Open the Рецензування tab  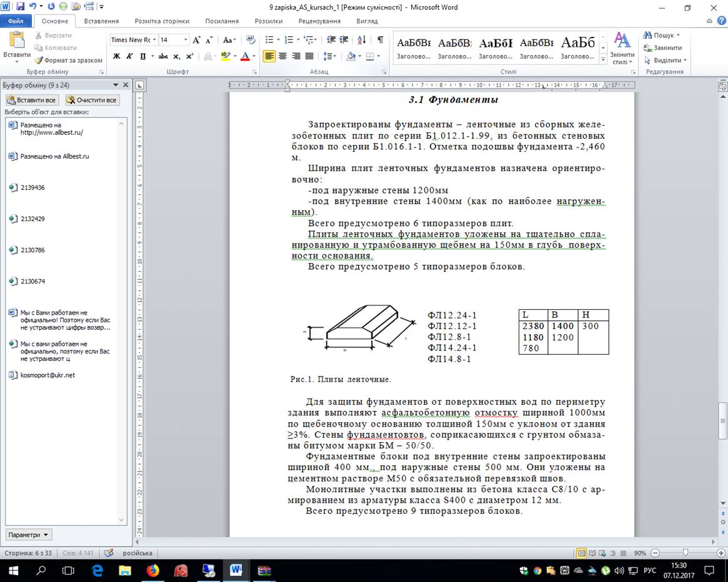(319, 21)
